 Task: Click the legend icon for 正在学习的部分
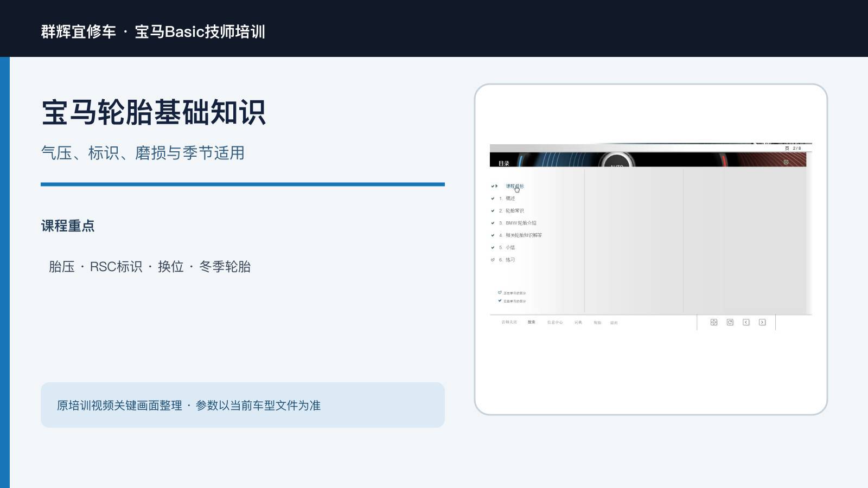tap(500, 292)
